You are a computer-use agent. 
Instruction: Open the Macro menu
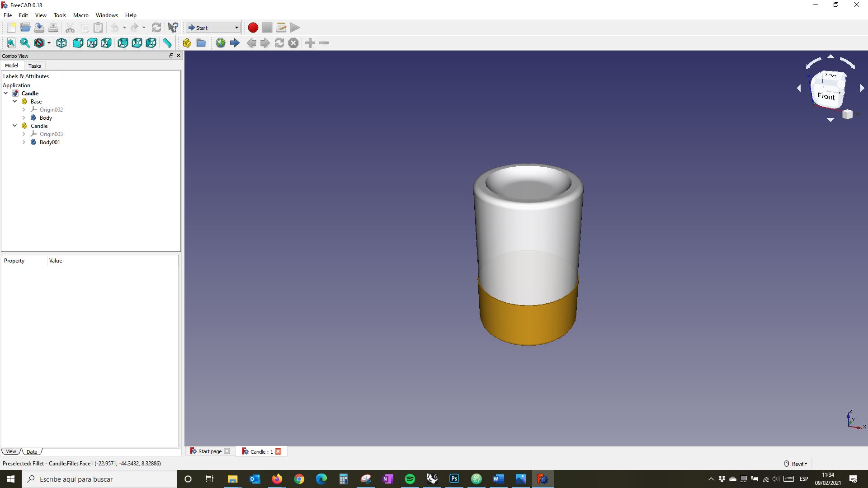(x=80, y=15)
